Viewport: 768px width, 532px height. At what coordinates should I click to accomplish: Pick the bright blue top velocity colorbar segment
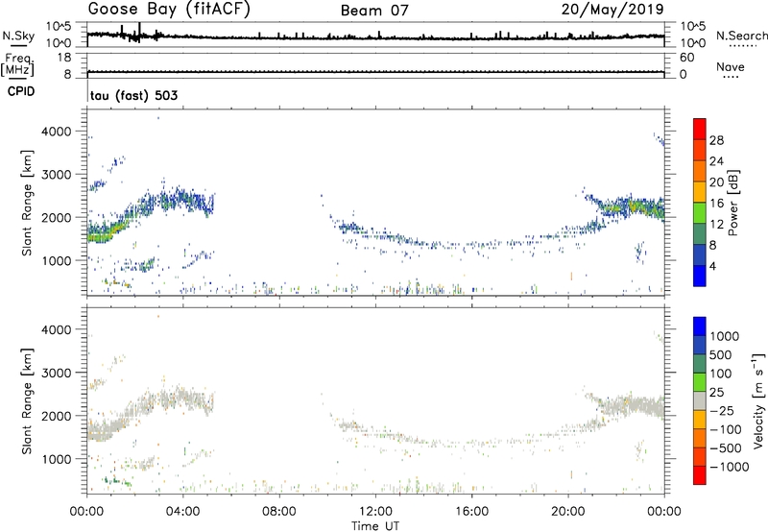point(700,326)
